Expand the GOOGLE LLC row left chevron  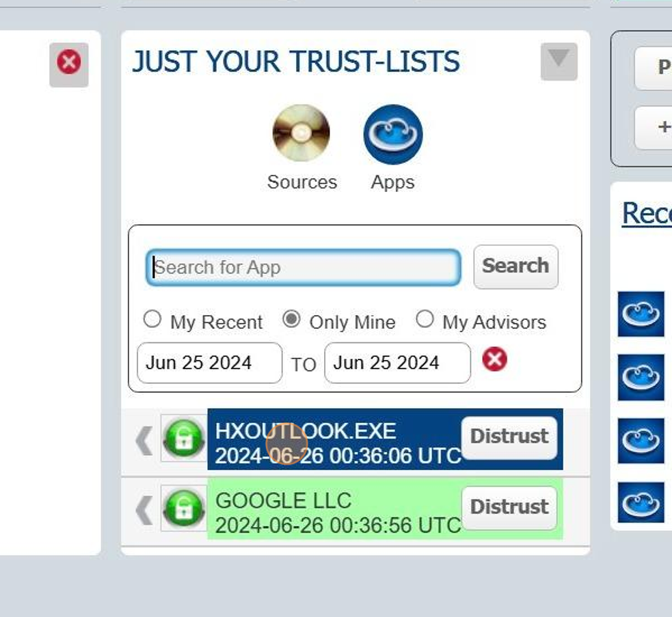pyautogui.click(x=144, y=510)
